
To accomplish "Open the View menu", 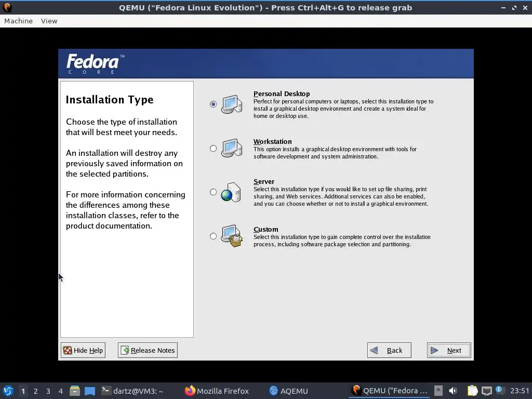I will (49, 21).
